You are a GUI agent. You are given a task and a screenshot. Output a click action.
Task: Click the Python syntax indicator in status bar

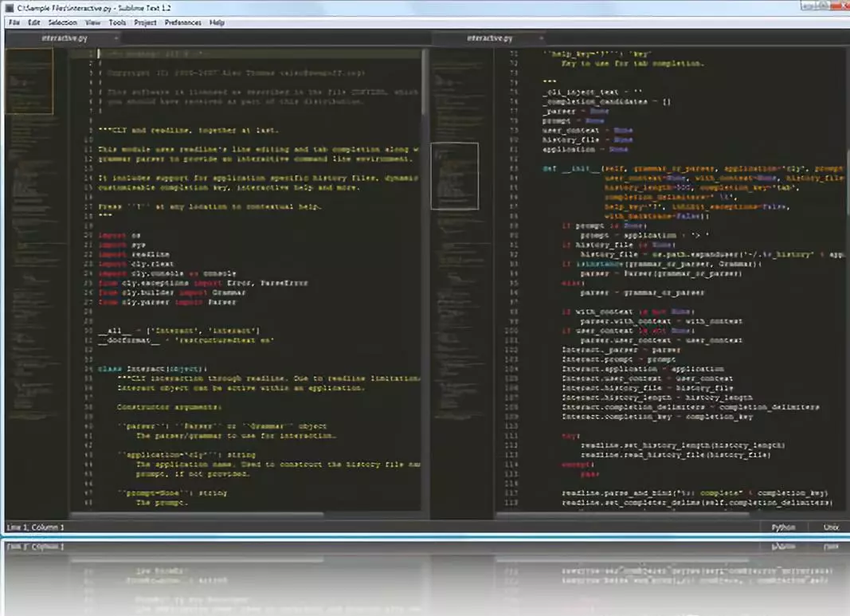(x=783, y=527)
